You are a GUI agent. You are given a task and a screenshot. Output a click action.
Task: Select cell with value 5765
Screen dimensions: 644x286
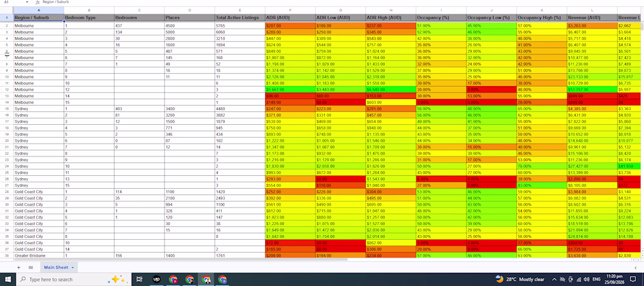point(240,25)
